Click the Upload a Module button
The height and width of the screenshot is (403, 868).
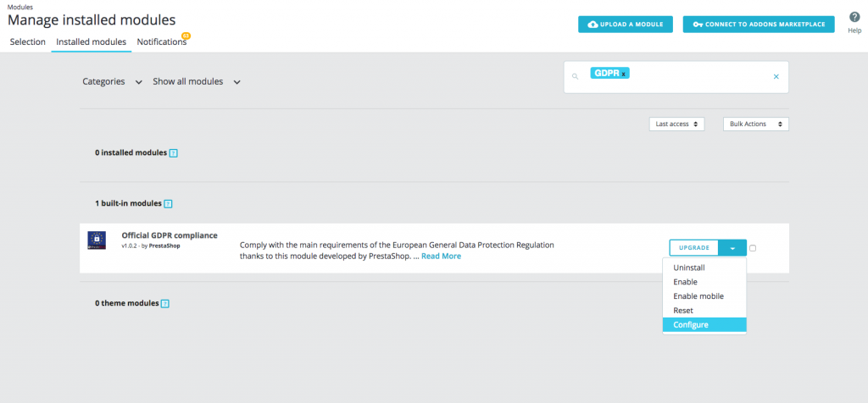[x=626, y=25]
